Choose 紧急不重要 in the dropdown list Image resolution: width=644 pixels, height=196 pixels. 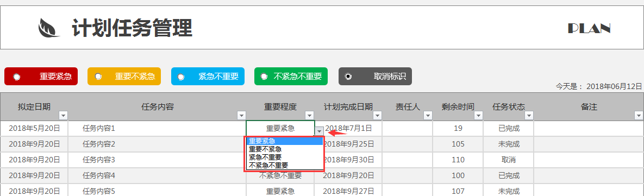click(x=284, y=157)
